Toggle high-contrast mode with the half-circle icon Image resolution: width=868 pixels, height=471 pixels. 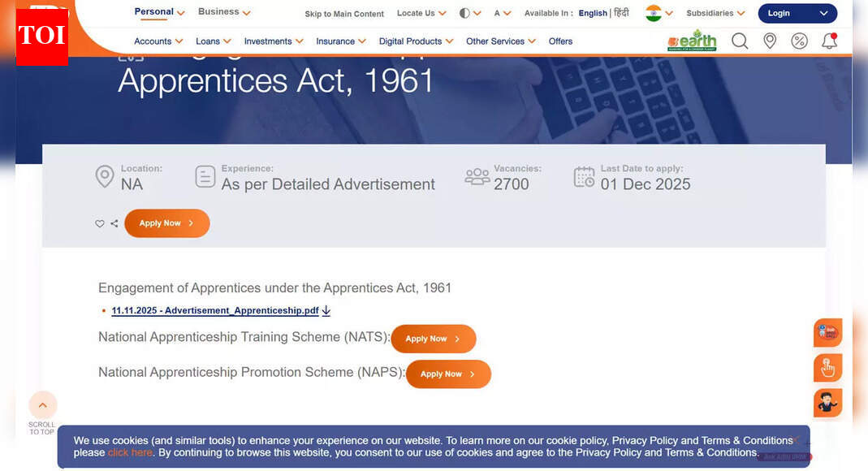tap(464, 13)
